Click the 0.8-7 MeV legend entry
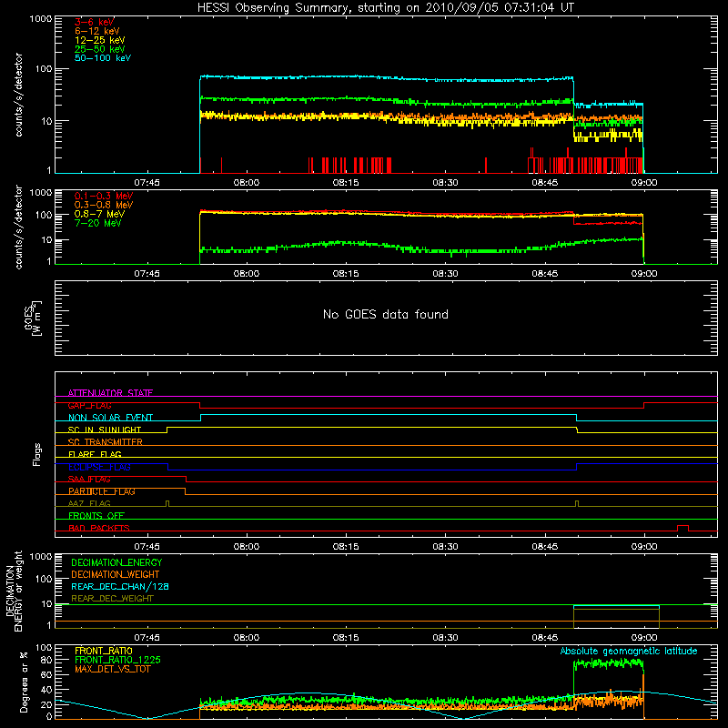728x728 pixels. tap(99, 214)
